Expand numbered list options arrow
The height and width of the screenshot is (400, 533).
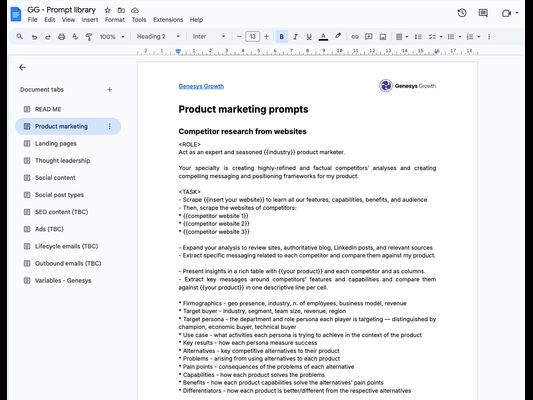[x=479, y=37]
